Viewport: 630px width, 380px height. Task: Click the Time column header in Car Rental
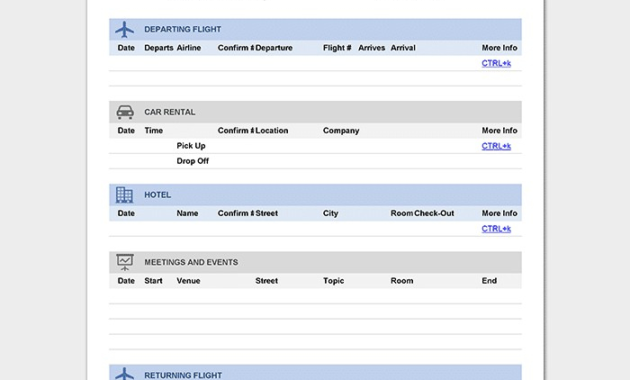(153, 131)
